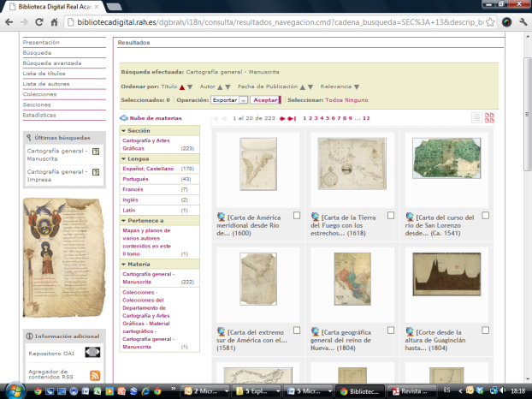532x399 pixels.
Task: Click the browser forward arrow
Action: [24, 22]
